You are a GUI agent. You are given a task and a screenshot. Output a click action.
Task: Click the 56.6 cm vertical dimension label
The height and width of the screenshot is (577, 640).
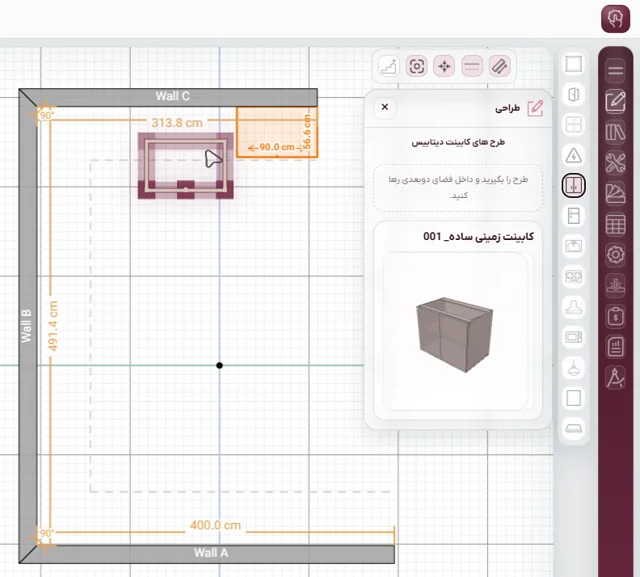(307, 131)
